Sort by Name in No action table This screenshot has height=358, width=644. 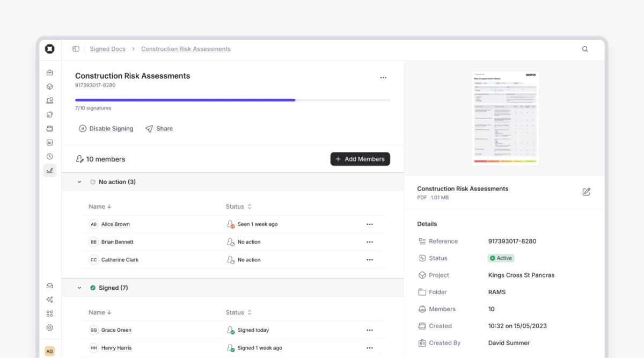point(100,207)
